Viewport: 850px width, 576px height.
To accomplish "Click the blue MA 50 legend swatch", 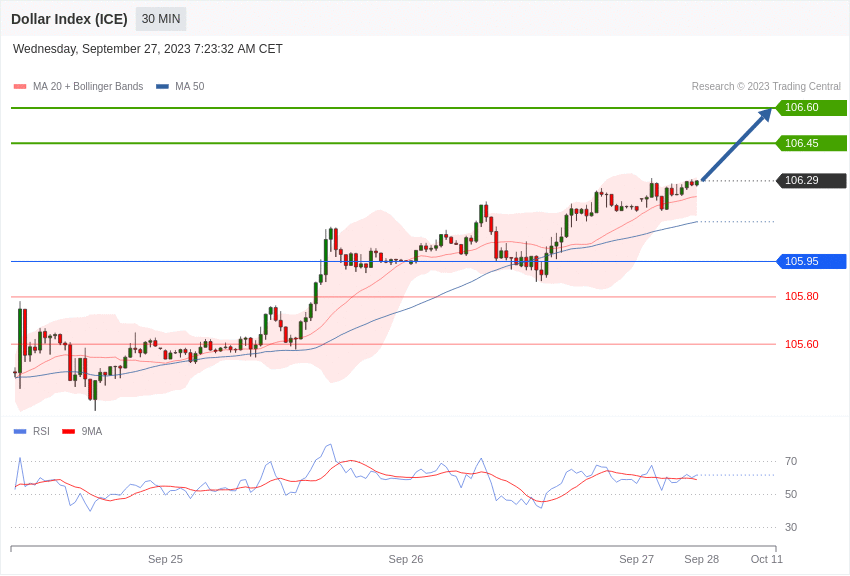I will tap(162, 87).
